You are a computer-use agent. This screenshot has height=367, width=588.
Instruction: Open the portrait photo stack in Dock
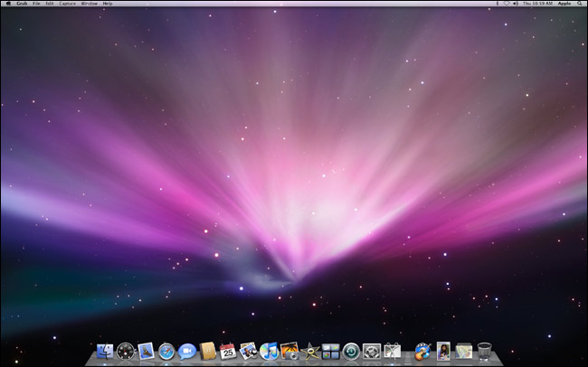443,352
